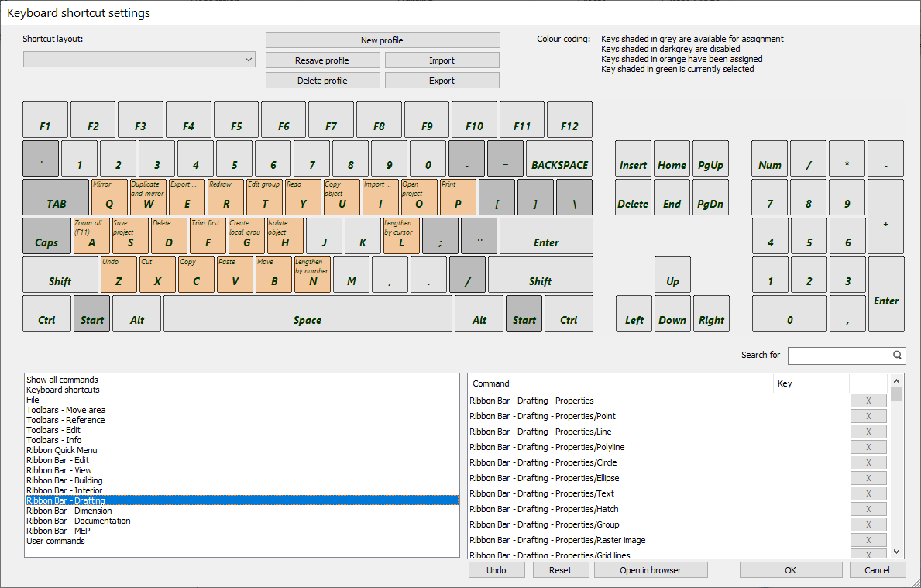921x588 pixels.
Task: Select the C key assigned to Copy
Action: tap(196, 274)
